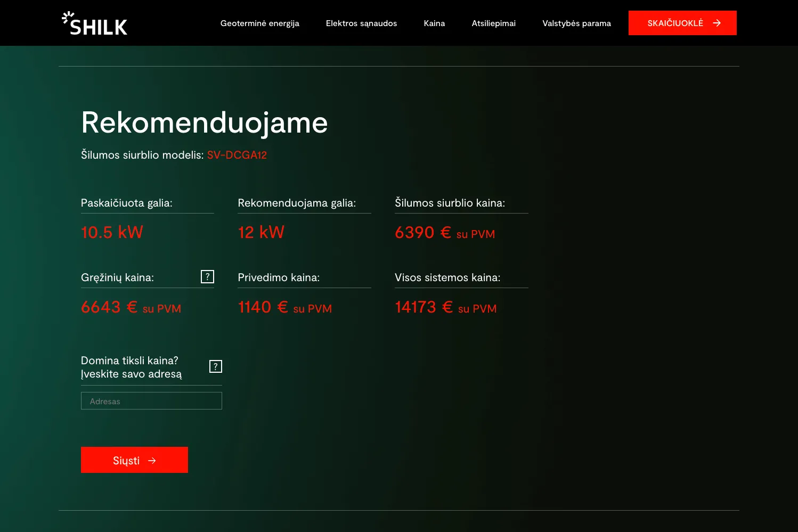The height and width of the screenshot is (532, 798).
Task: Select the 10.5 kW calculated power value
Action: [x=112, y=232]
